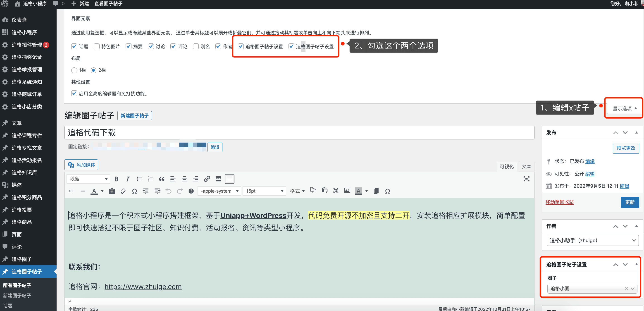644x311 pixels.
Task: Click the 添加媒体 button
Action: click(81, 165)
